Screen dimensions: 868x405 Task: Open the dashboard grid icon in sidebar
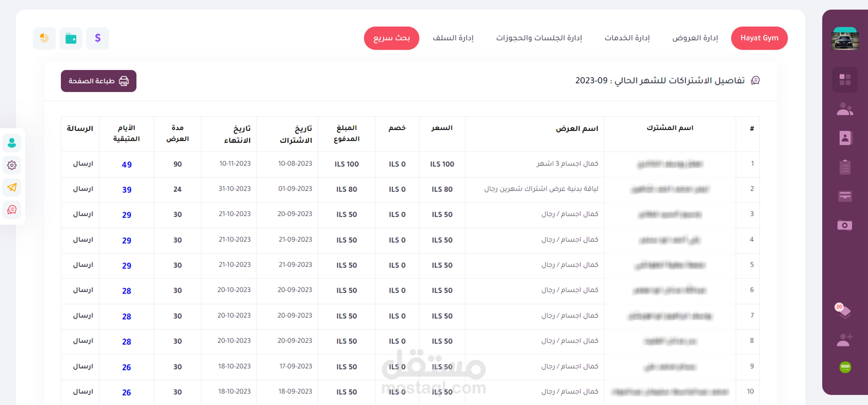[844, 80]
